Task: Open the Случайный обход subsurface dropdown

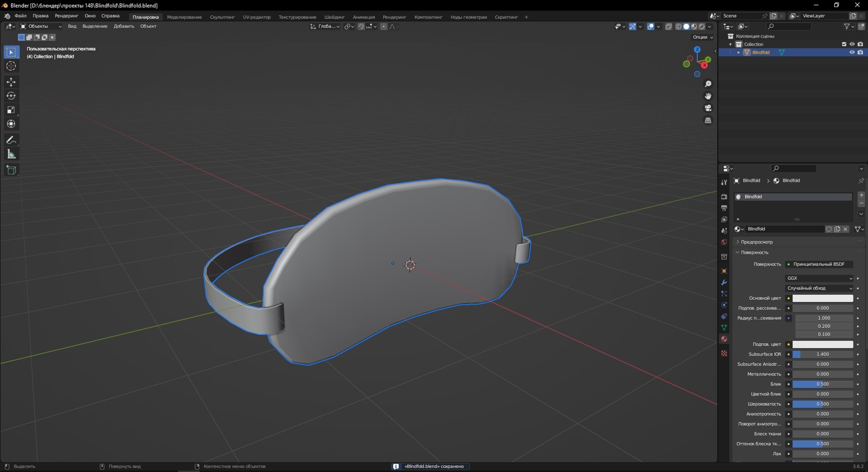Action: pyautogui.click(x=820, y=288)
